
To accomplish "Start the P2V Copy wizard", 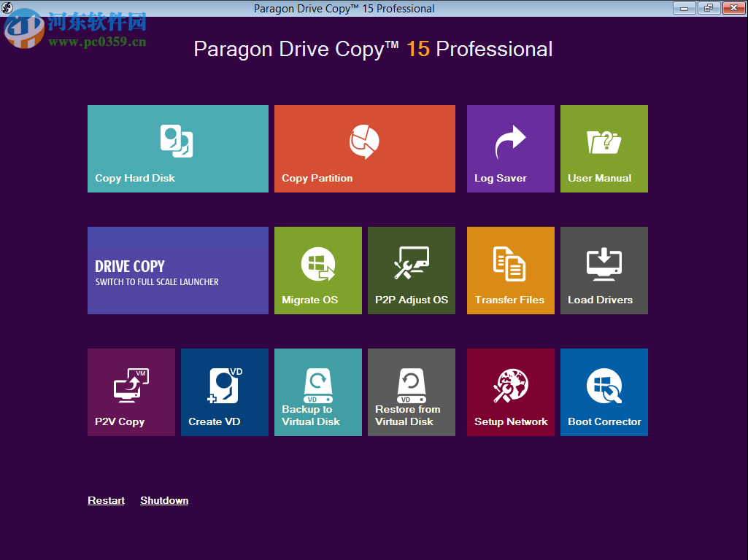I will click(131, 392).
